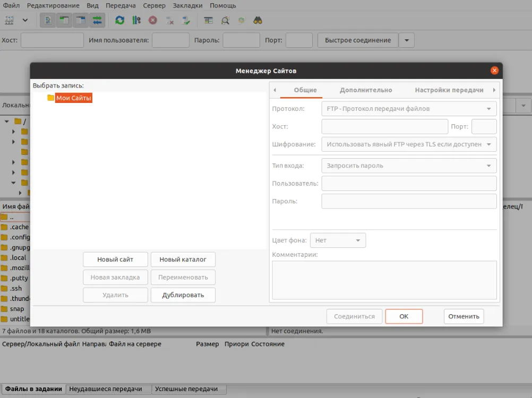532x398 pixels.
Task: Click the binoculars file search icon
Action: coord(258,20)
